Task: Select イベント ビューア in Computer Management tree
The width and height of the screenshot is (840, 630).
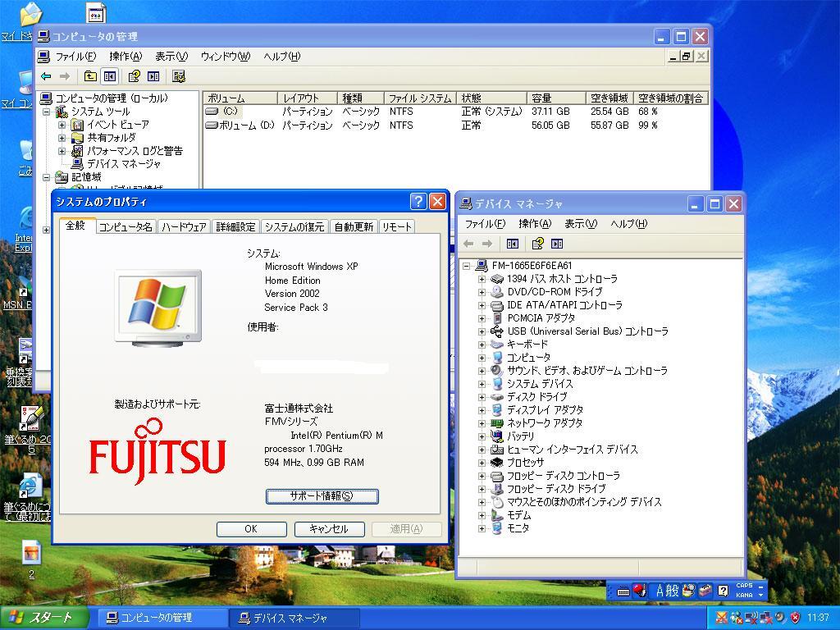Action: [118, 125]
